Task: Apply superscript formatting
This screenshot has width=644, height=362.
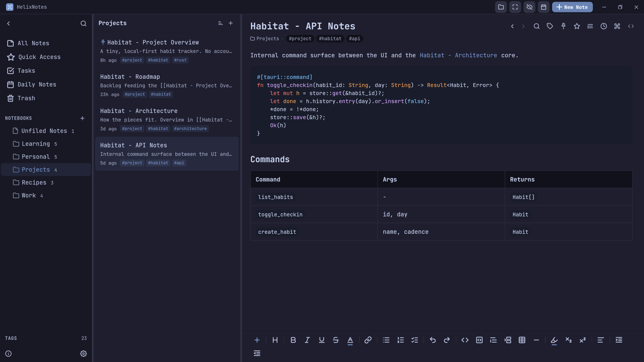Action: tap(583, 340)
